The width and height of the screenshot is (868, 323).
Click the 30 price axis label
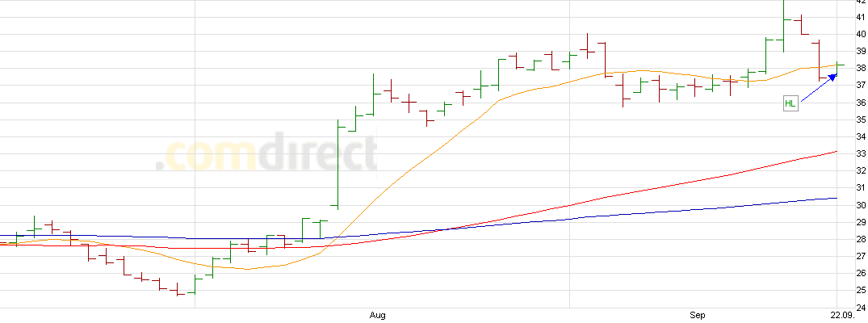pyautogui.click(x=861, y=205)
